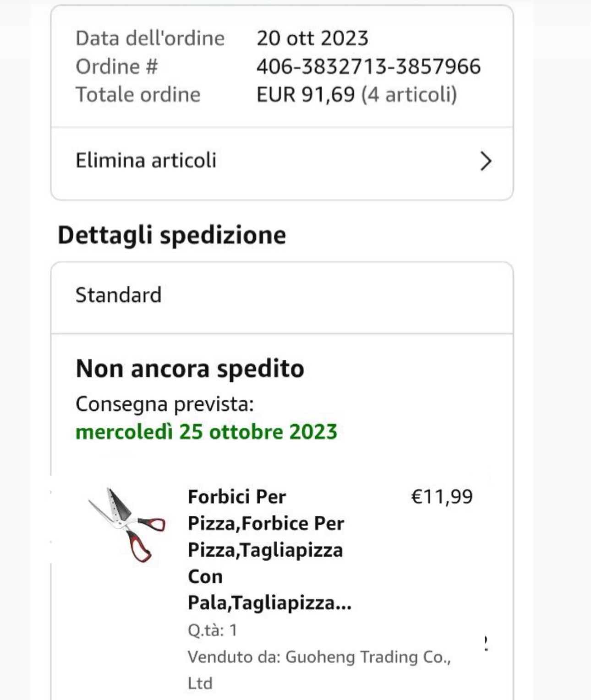Click the green delivery date mercoledì 25 ottobre
Viewport: 591px width, 700px height.
click(206, 432)
